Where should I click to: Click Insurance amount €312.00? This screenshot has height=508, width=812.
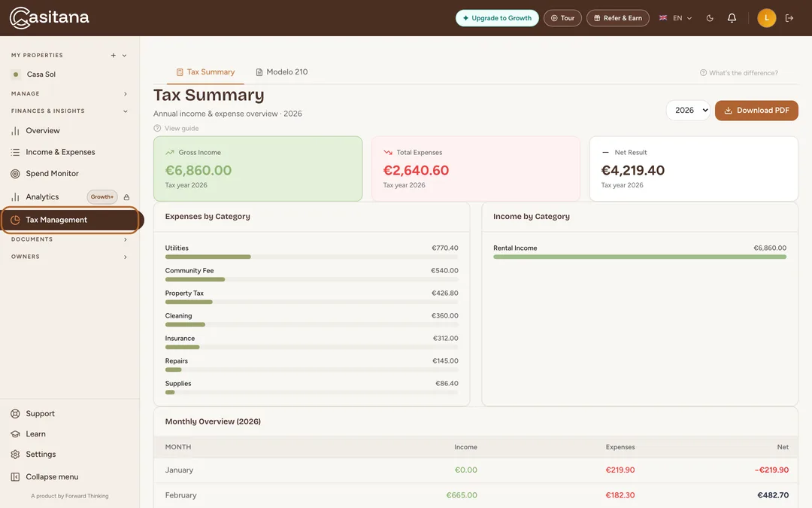click(x=445, y=339)
